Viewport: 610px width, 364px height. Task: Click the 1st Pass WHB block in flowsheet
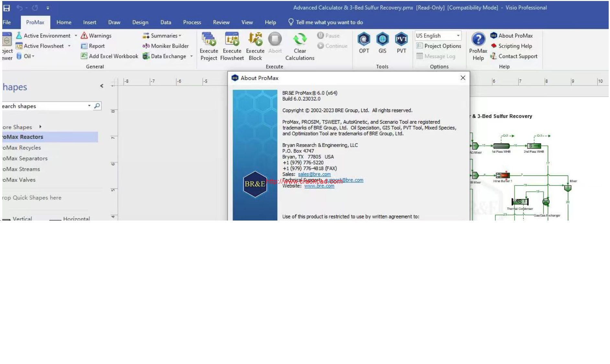[x=501, y=146]
